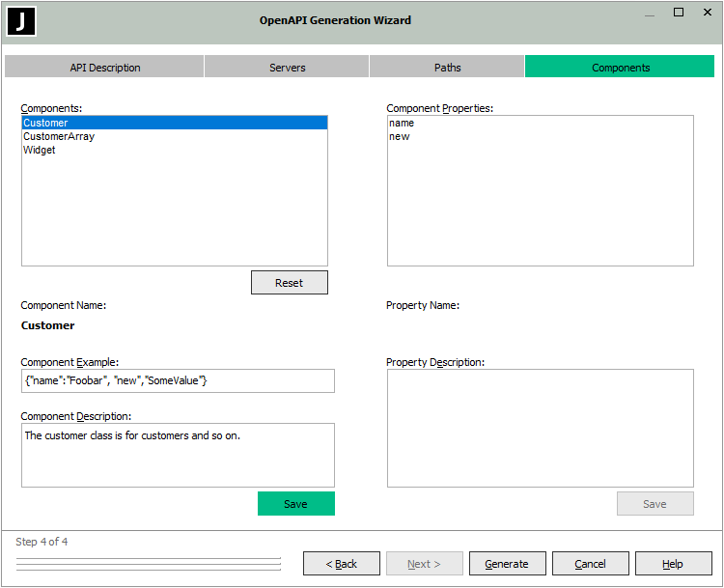Screen dimensions: 724x588
Task: Click the J application logo icon
Action: (x=21, y=20)
